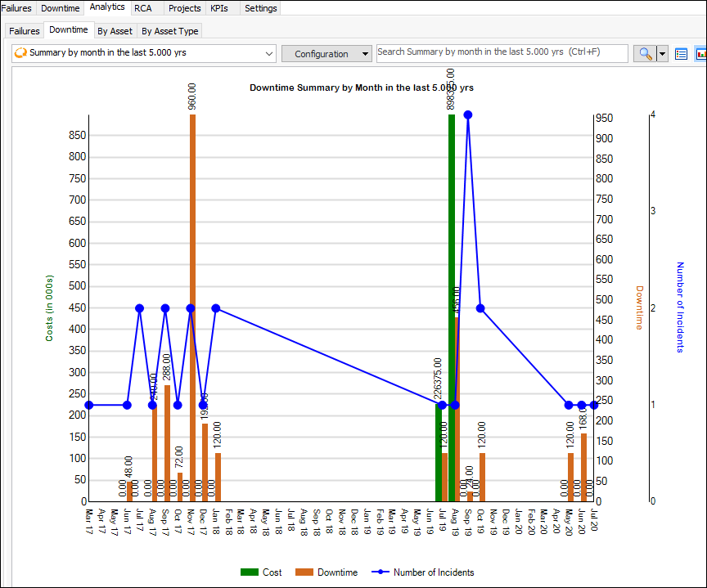The height and width of the screenshot is (588, 707).
Task: Click inside the Search Summary text field
Action: pyautogui.click(x=502, y=52)
